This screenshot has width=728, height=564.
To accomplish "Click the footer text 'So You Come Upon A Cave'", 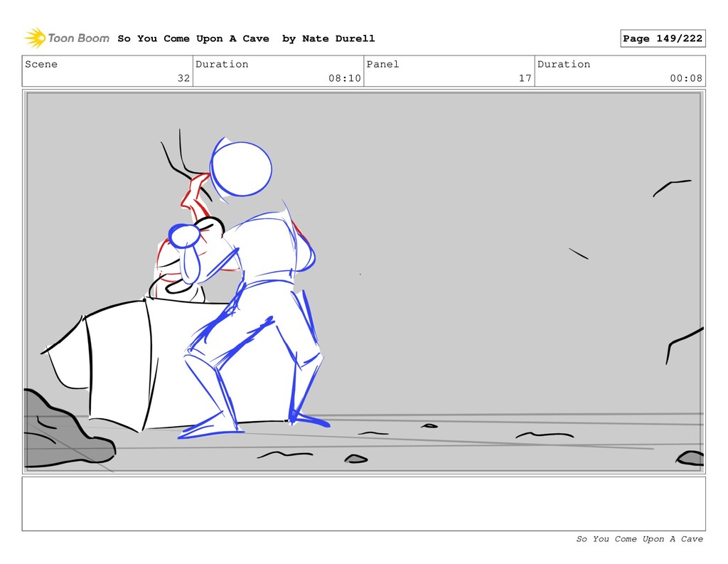I will pyautogui.click(x=639, y=539).
